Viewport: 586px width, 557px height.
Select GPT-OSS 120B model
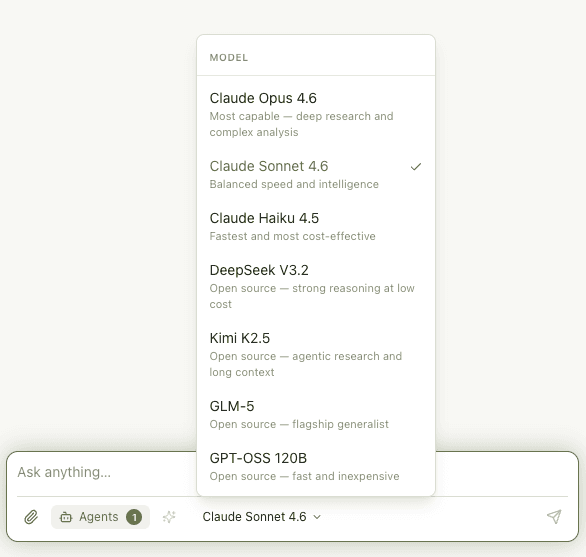(316, 467)
